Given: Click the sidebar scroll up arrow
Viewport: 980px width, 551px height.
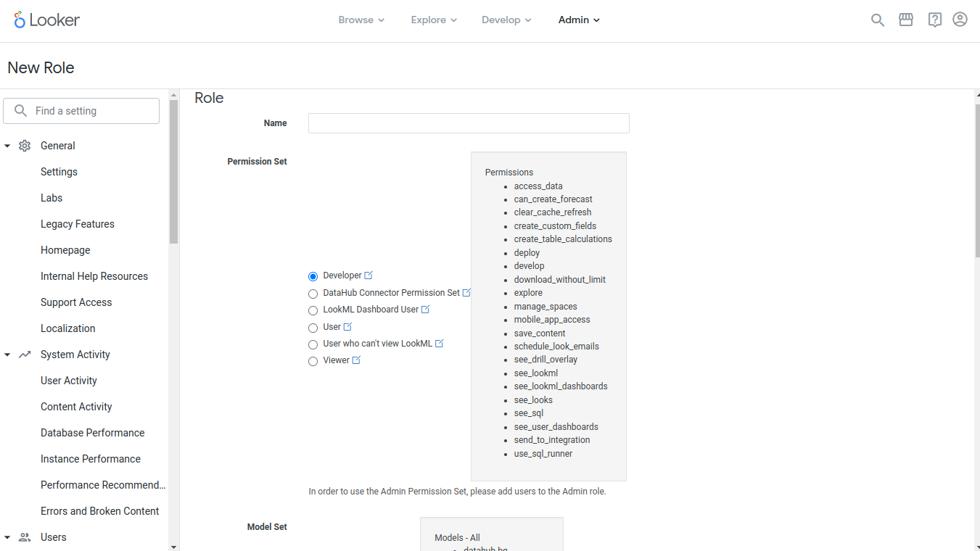Looking at the screenshot, I should click(173, 94).
